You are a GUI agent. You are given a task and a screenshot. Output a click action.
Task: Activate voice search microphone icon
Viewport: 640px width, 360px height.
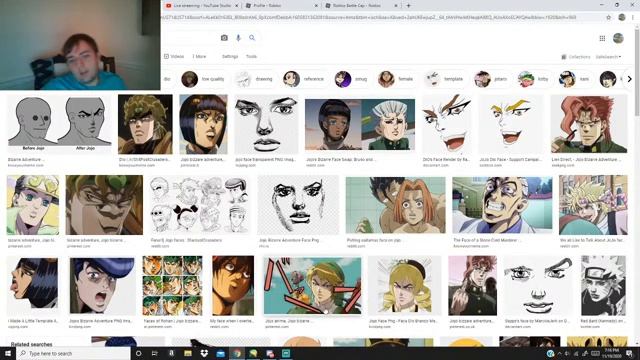[238, 38]
